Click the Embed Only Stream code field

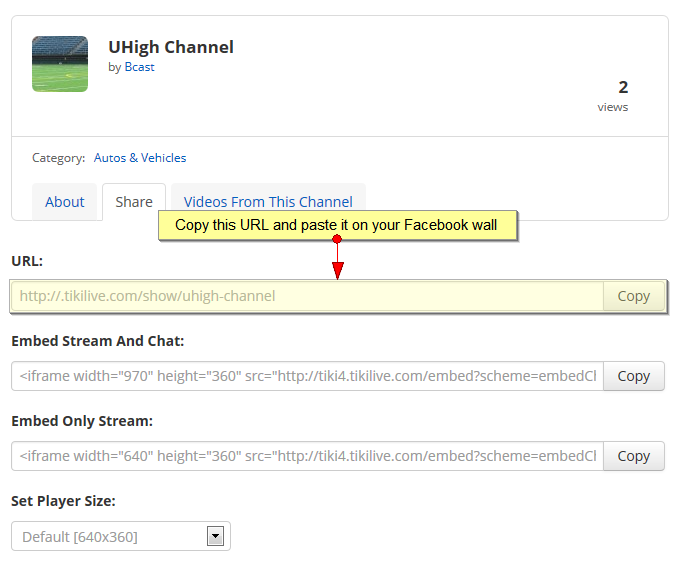click(307, 456)
